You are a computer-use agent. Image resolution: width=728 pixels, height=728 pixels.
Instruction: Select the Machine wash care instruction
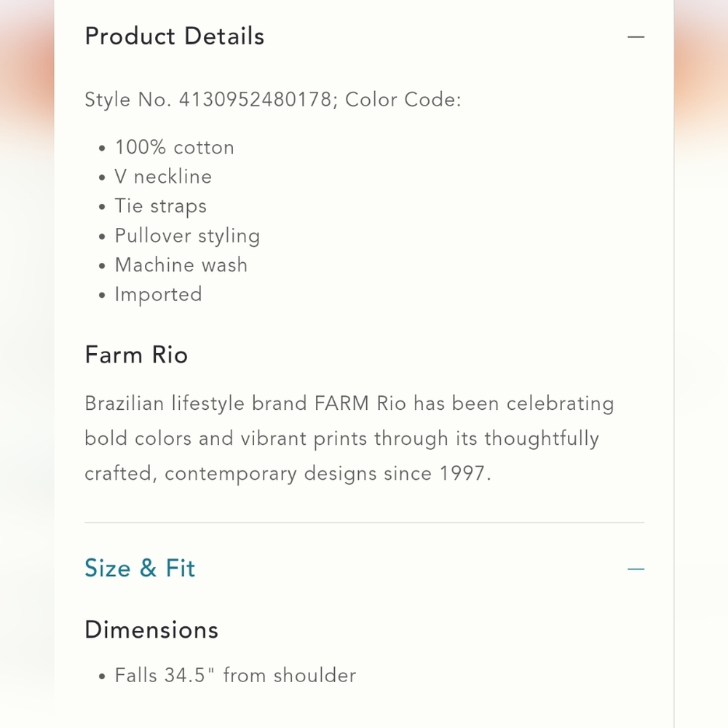click(x=181, y=265)
